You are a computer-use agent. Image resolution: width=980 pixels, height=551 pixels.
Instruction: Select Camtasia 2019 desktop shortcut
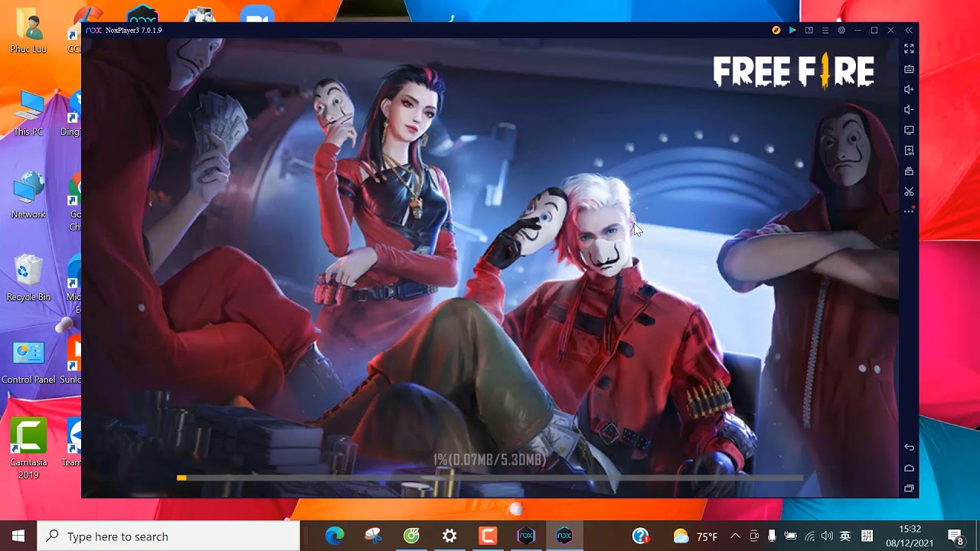pyautogui.click(x=28, y=449)
